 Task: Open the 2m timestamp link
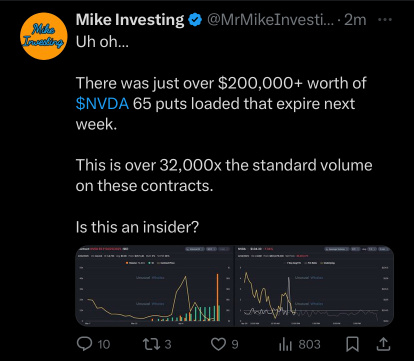pyautogui.click(x=355, y=20)
